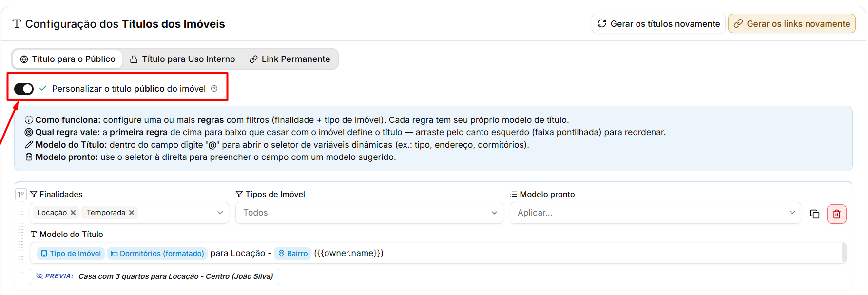
Task: Click the Bairro location variable chip
Action: [x=292, y=253]
